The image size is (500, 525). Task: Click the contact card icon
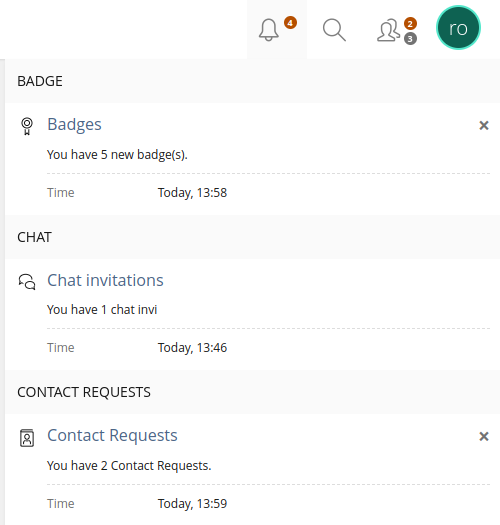pos(27,438)
